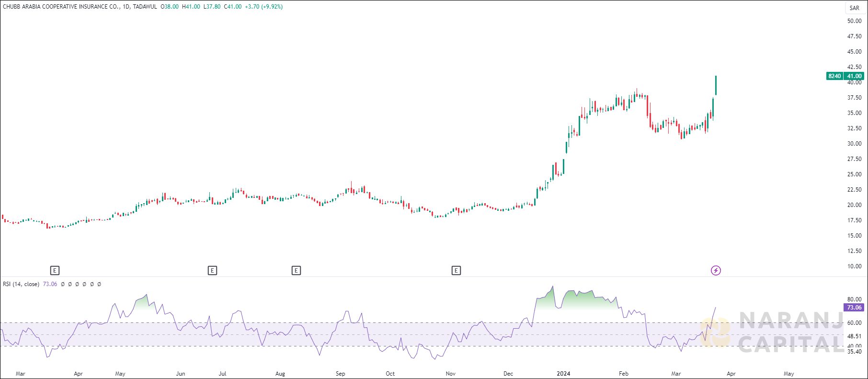This screenshot has height=379, width=868.
Task: Select the RSI (14, close) indicator label
Action: click(21, 284)
